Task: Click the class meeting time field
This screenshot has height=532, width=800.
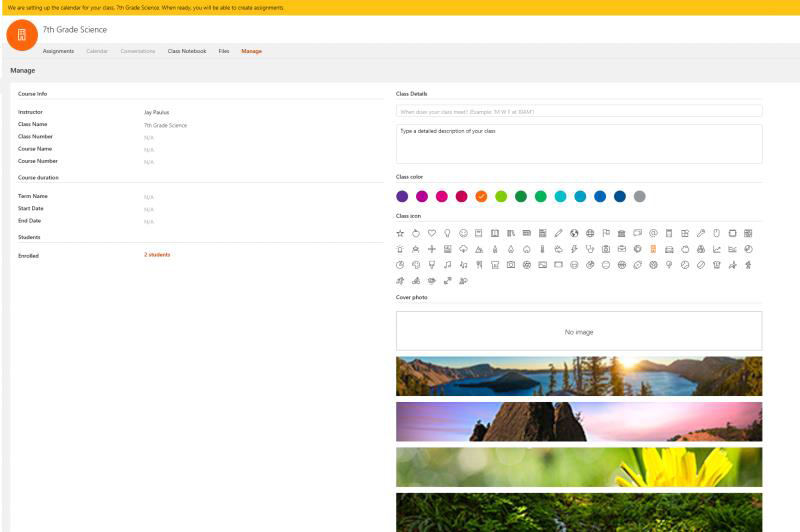Action: coord(579,111)
